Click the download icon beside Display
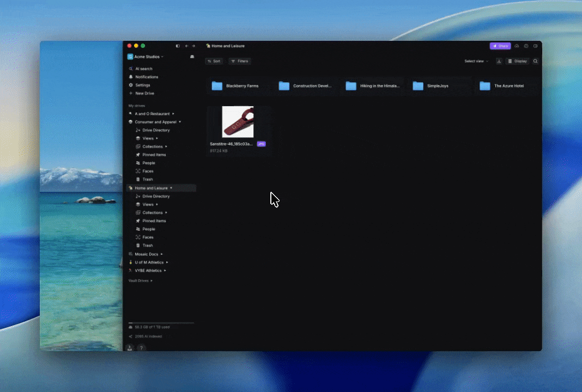 [x=499, y=62]
